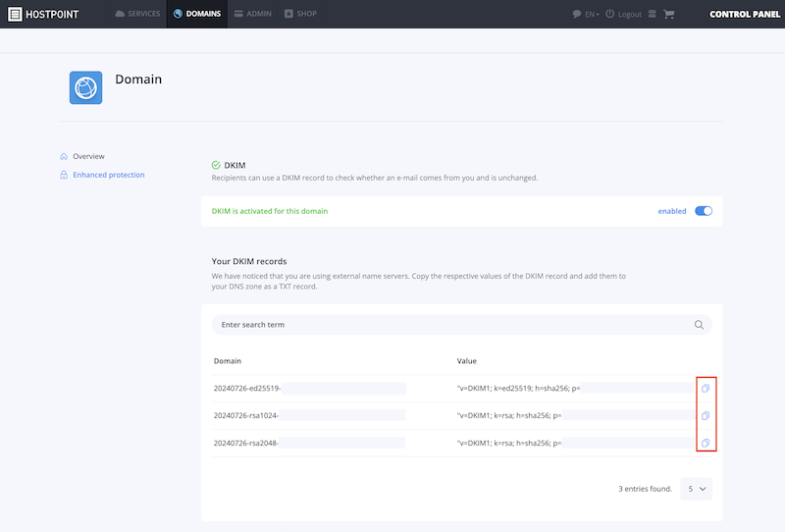Copy the rsa1024 DKIM record value
This screenshot has height=532, width=785.
click(x=706, y=416)
